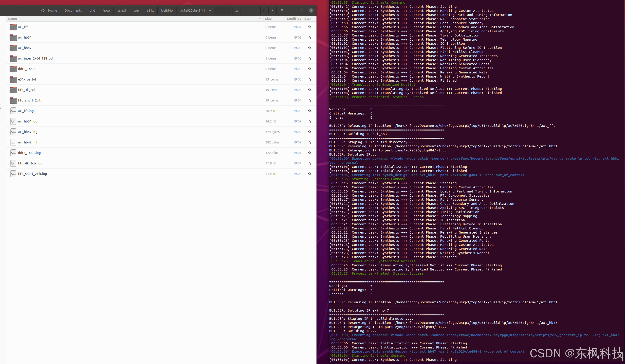The width and height of the screenshot is (625, 364).
Task: Switch to icon grid view
Action: [x=264, y=10]
